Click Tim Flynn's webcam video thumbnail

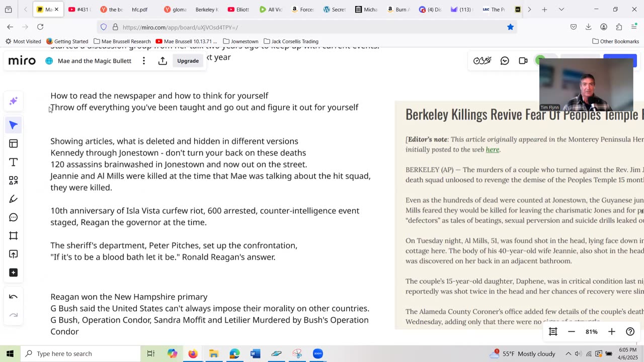[x=586, y=84]
